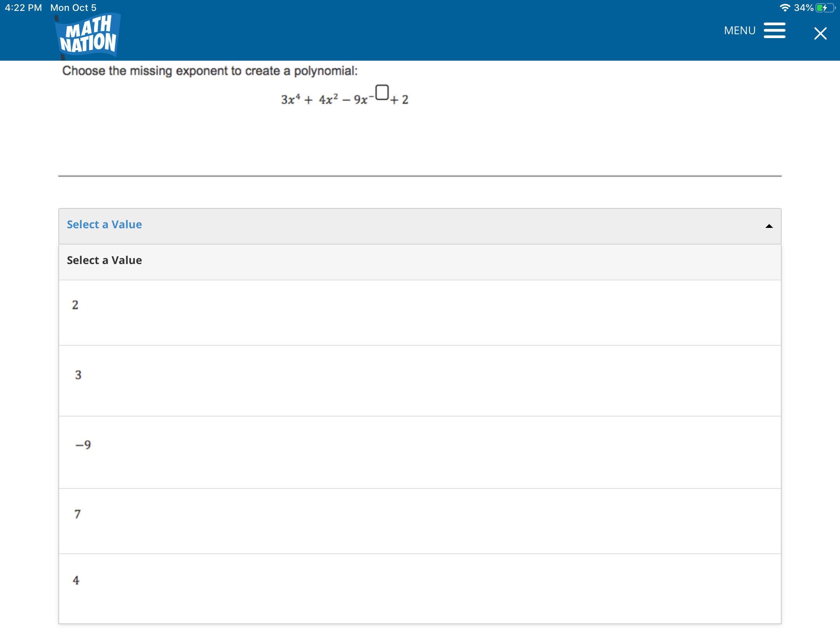This screenshot has width=840, height=630.
Task: Select option 2 from the list
Action: tap(75, 305)
